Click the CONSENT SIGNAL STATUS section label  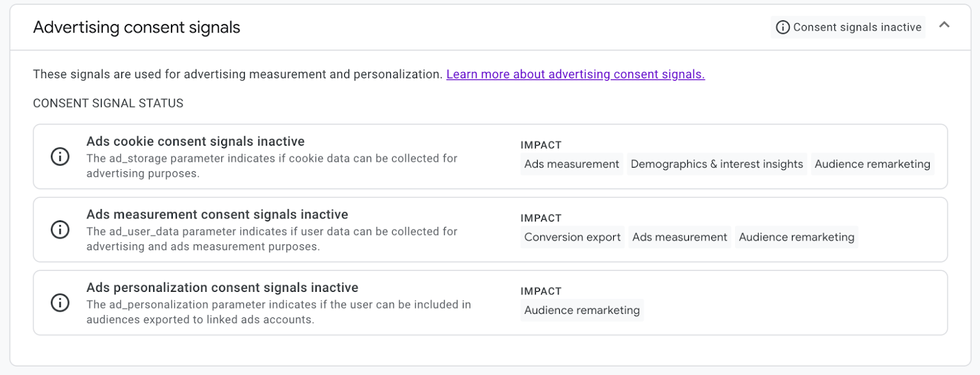pos(108,103)
